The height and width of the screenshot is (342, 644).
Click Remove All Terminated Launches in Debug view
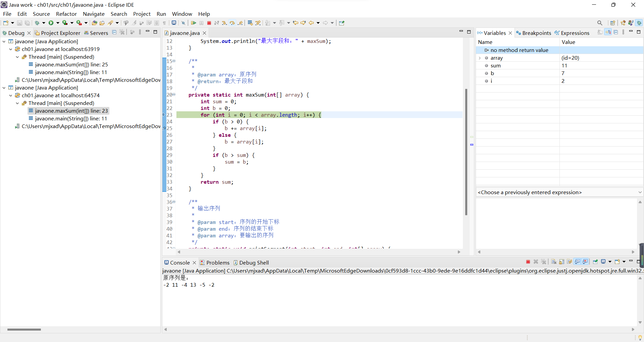click(x=122, y=32)
